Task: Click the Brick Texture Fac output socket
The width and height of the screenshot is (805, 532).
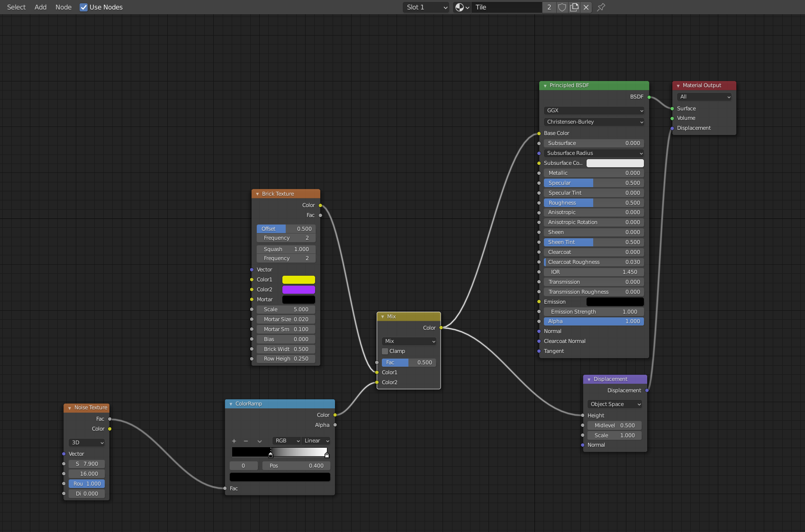Action: point(320,215)
